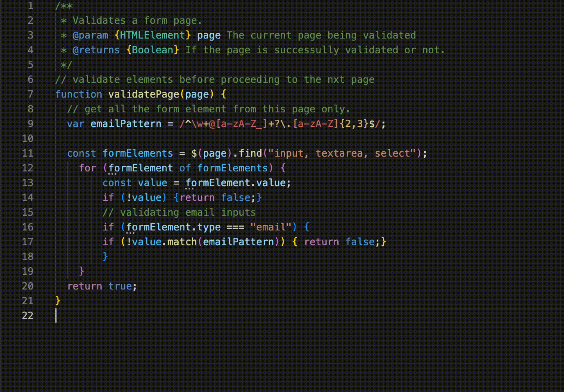Click the comment '// validating email inputs'

point(179,212)
